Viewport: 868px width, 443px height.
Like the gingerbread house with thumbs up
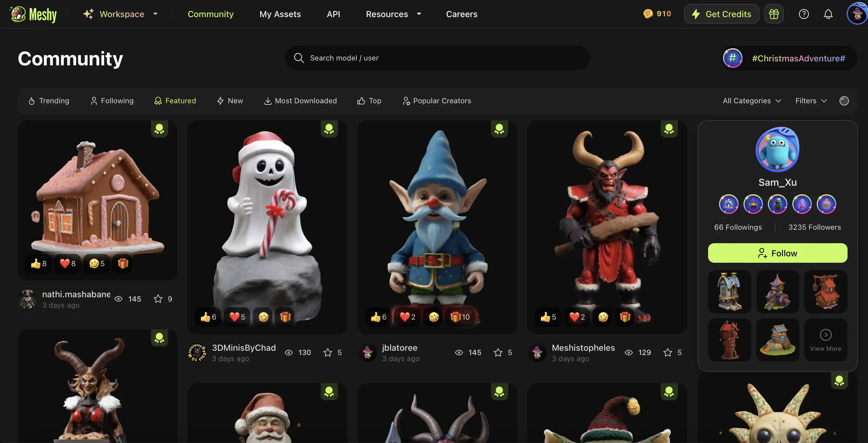pos(39,263)
